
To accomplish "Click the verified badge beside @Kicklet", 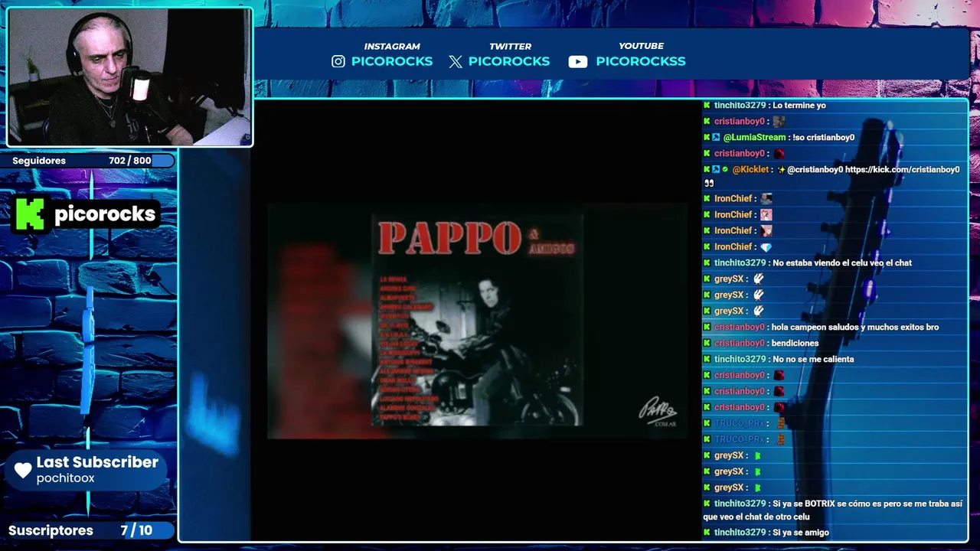I will 725,169.
